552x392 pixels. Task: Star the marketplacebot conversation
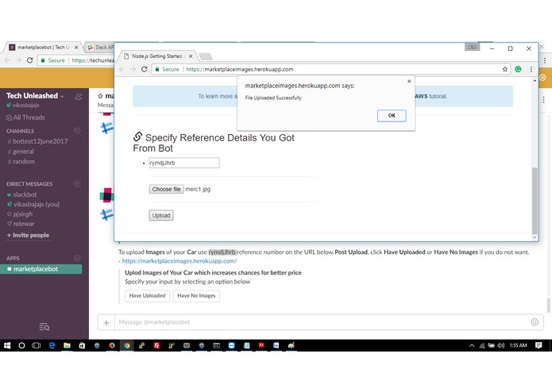[100, 96]
